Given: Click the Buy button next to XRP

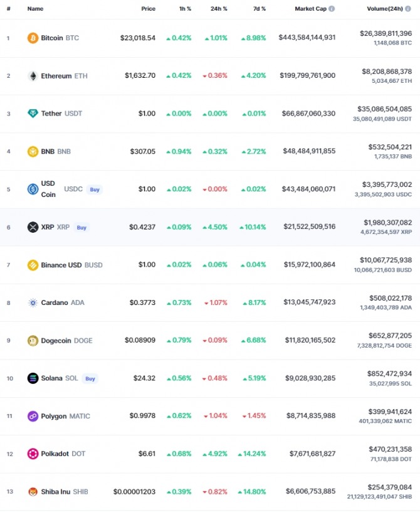Looking at the screenshot, I should [81, 228].
